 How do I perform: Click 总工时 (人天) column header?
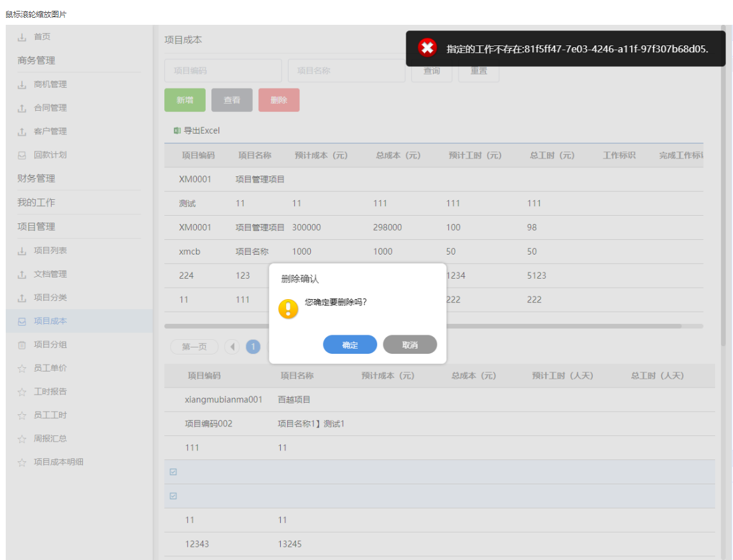[657, 375]
